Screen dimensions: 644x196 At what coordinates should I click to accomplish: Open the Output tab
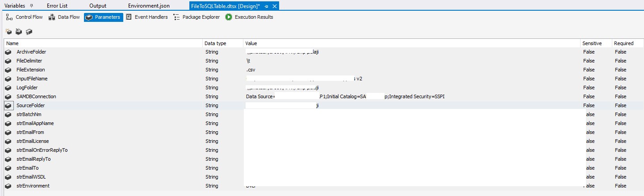pyautogui.click(x=98, y=6)
